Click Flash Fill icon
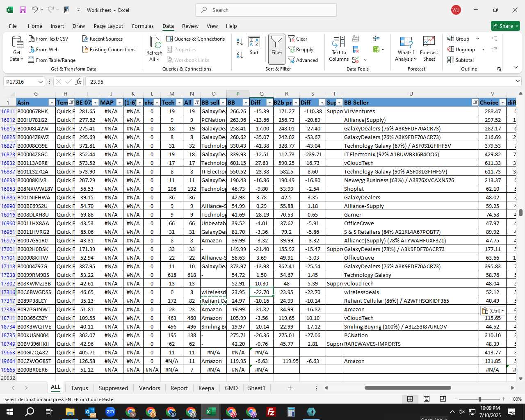This screenshot has height=420, width=525. [356, 39]
